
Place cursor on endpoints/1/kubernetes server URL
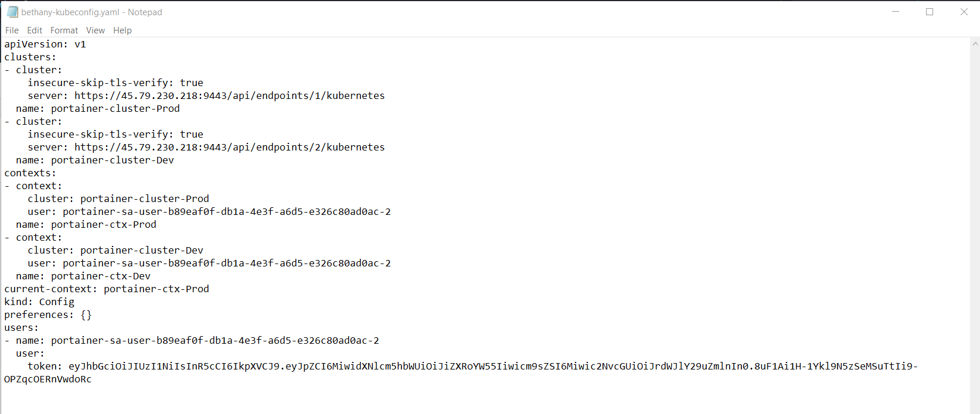pyautogui.click(x=230, y=96)
